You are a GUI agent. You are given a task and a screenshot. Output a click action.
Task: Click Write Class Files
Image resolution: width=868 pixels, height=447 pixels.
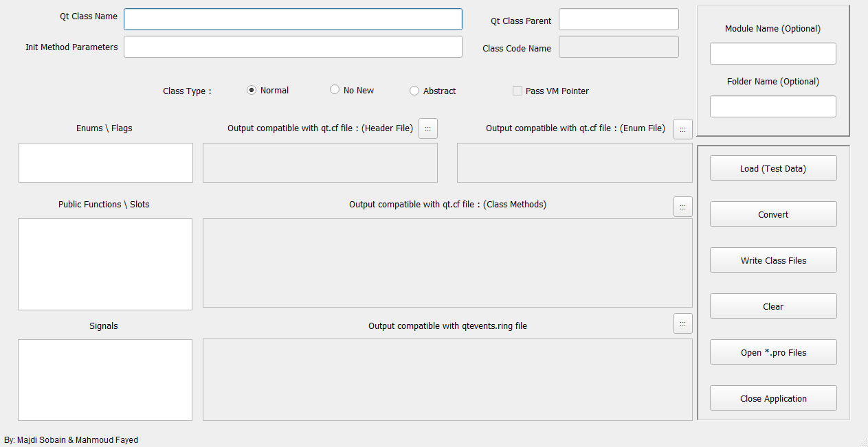click(772, 260)
